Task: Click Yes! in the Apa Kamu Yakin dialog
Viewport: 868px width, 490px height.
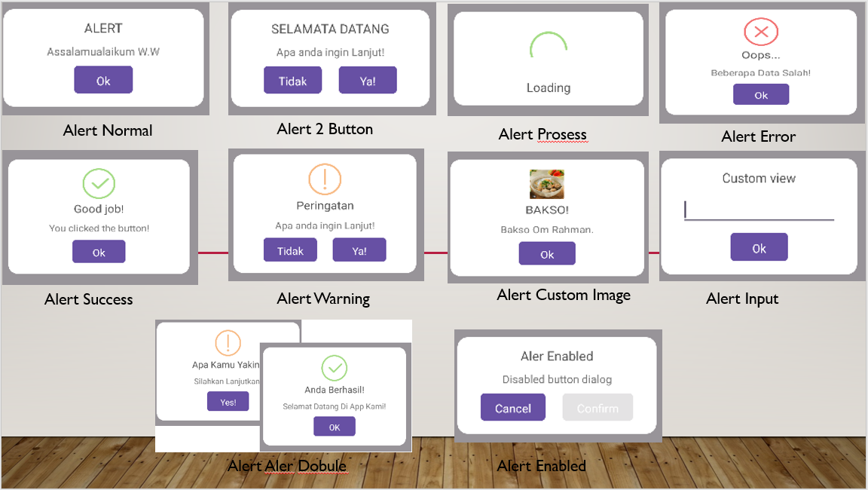Action: [x=228, y=402]
